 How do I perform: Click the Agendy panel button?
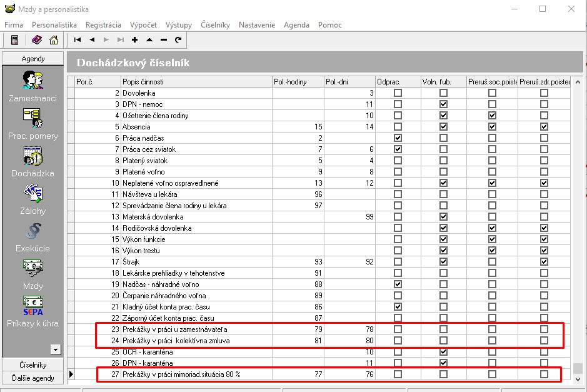tap(33, 58)
